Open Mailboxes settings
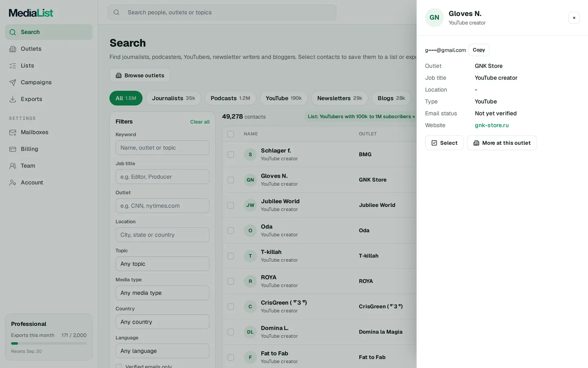The image size is (588, 368). click(x=49, y=132)
